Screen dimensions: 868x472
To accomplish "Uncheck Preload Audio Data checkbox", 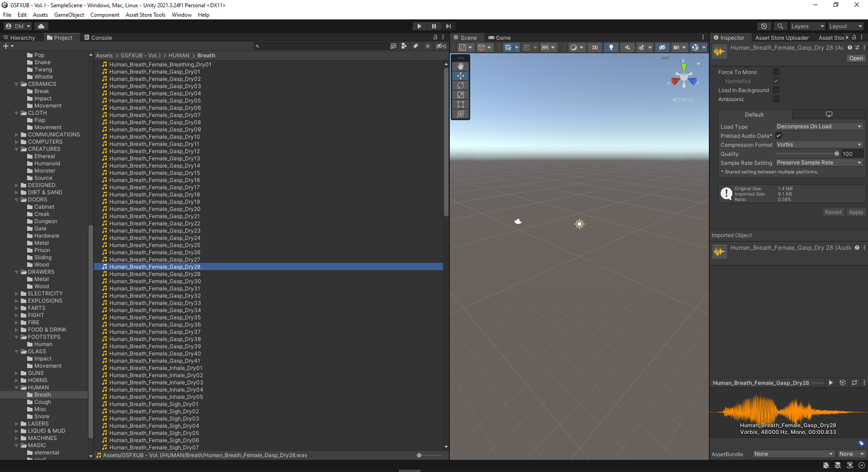I will (x=778, y=136).
